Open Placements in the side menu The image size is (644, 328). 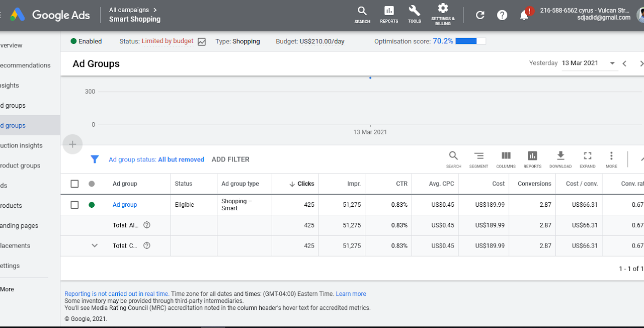tap(15, 245)
